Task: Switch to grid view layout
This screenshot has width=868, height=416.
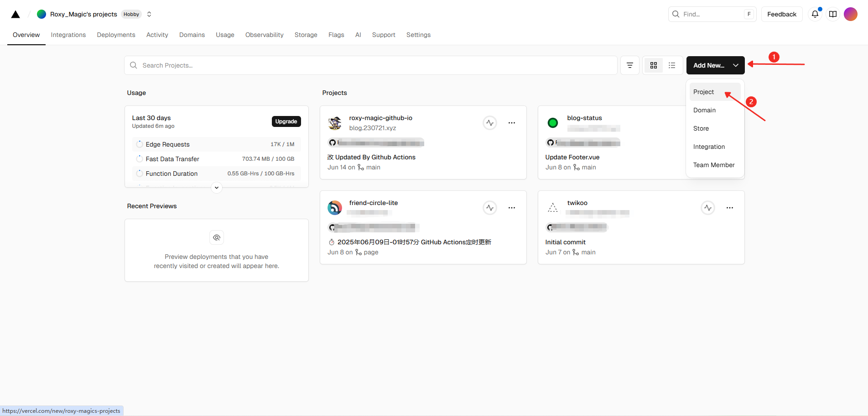Action: [654, 65]
